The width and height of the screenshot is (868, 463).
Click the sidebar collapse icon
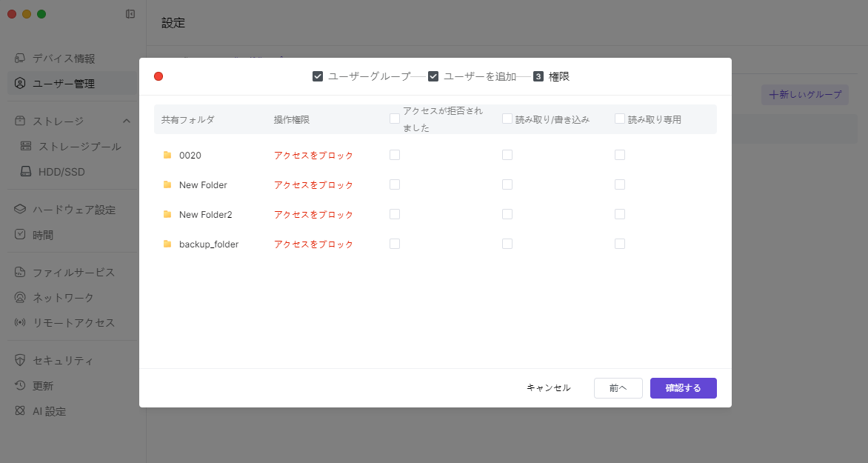(x=130, y=13)
